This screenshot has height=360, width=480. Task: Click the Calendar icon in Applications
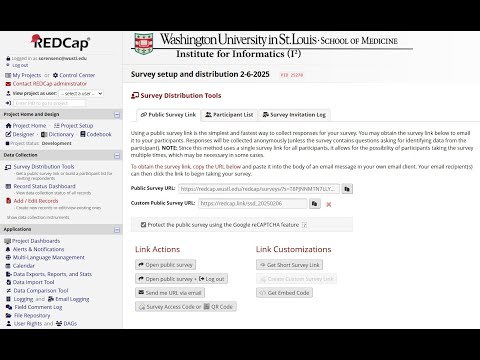8,266
